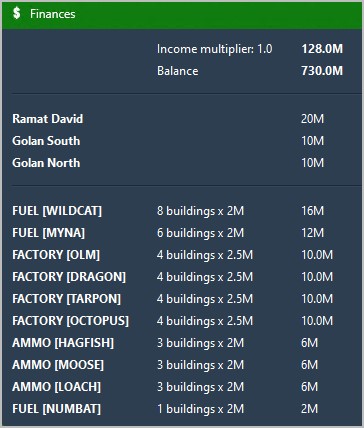
Task: Select the 6M total for LOACH
Action: [x=309, y=387]
